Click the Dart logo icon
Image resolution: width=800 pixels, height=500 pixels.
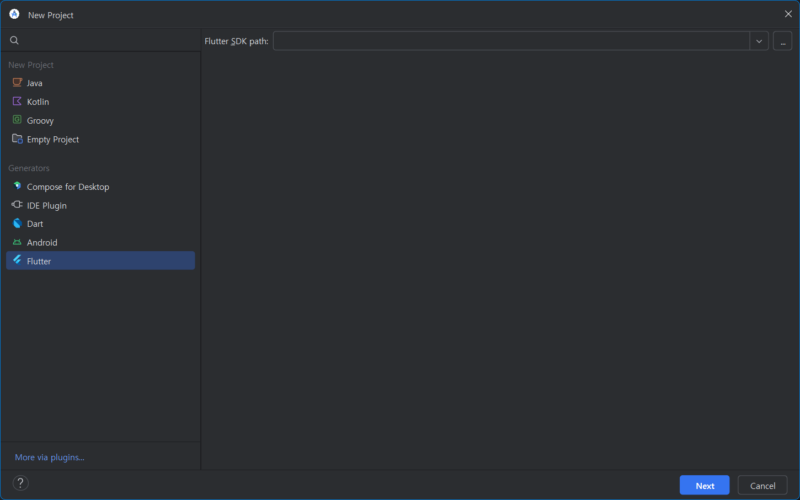[17, 223]
